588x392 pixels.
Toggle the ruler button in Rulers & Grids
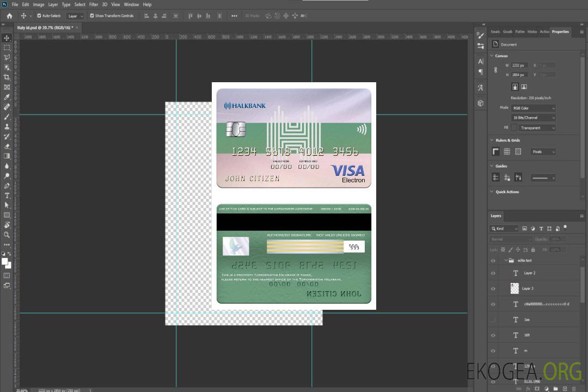[x=496, y=151]
